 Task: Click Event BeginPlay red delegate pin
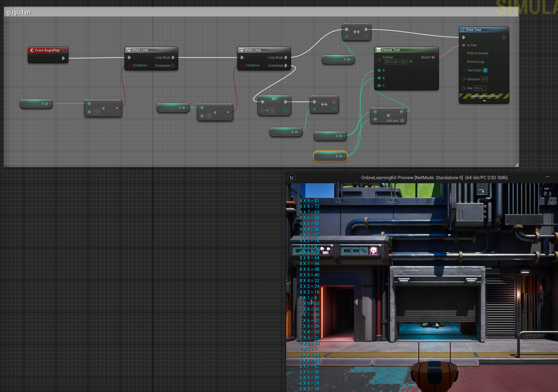65,50
